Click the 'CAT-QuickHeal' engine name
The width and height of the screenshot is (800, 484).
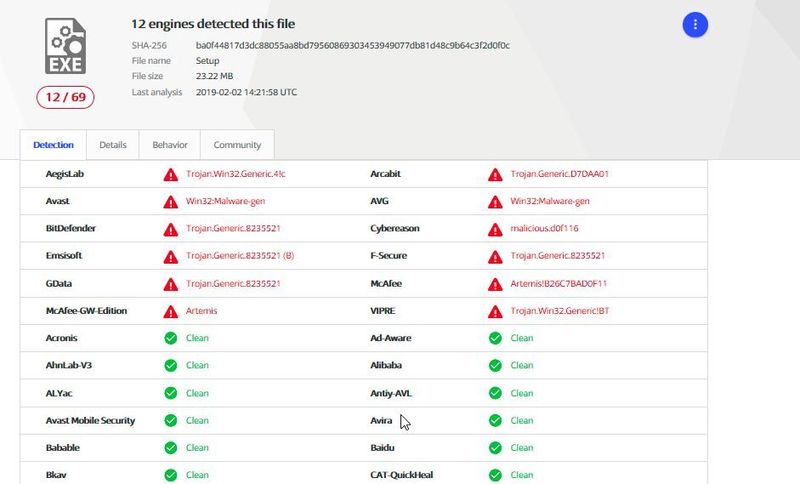402,475
